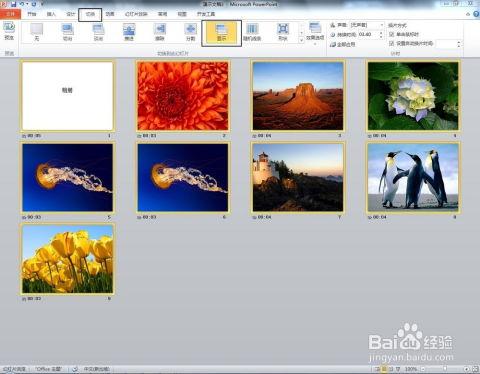The height and width of the screenshot is (374, 480).
Task: Switch to the View (视图) tab
Action: pos(182,14)
